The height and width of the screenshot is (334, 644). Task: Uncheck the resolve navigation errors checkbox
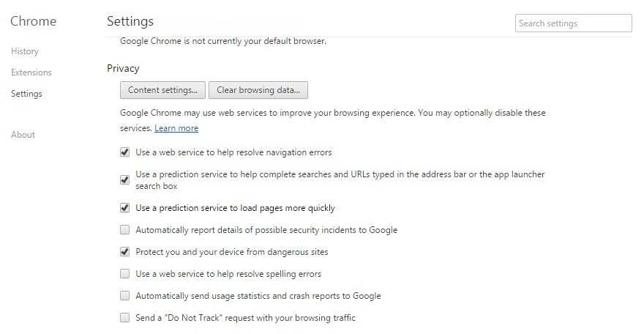[124, 152]
